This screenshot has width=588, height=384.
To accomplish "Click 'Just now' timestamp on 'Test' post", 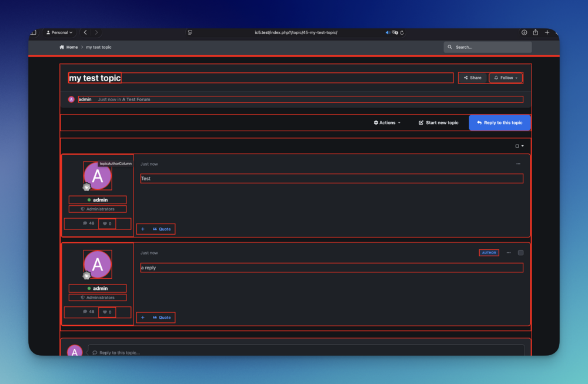I will 149,164.
